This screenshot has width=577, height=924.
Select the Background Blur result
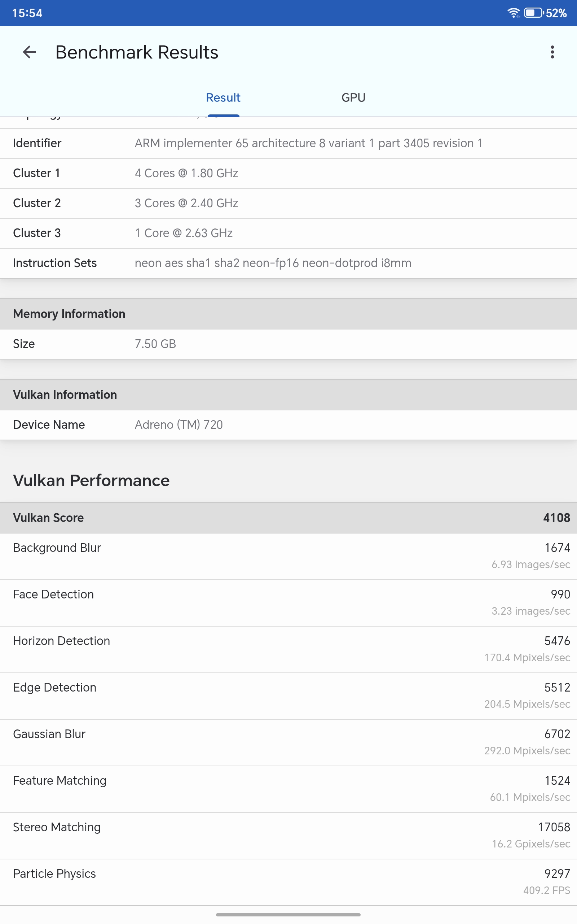pos(288,556)
